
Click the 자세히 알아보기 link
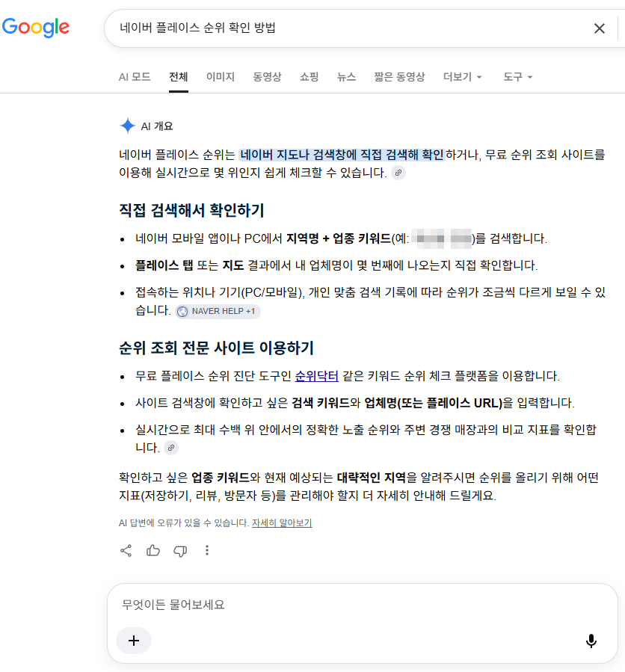click(282, 523)
